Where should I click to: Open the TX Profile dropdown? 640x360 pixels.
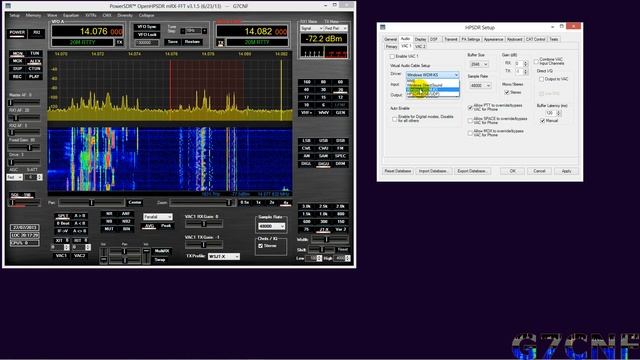click(223, 256)
